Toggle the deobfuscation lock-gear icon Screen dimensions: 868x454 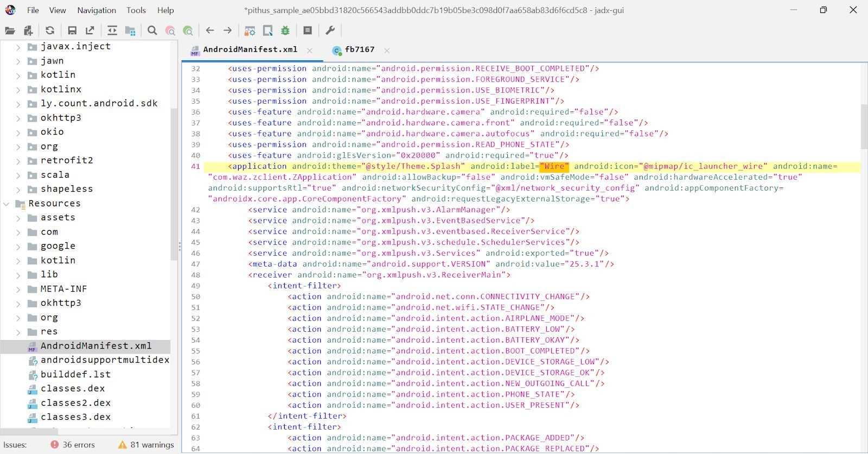tap(250, 31)
